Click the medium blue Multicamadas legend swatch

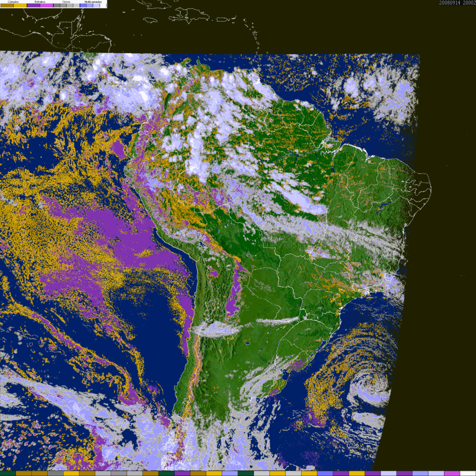pos(89,5)
